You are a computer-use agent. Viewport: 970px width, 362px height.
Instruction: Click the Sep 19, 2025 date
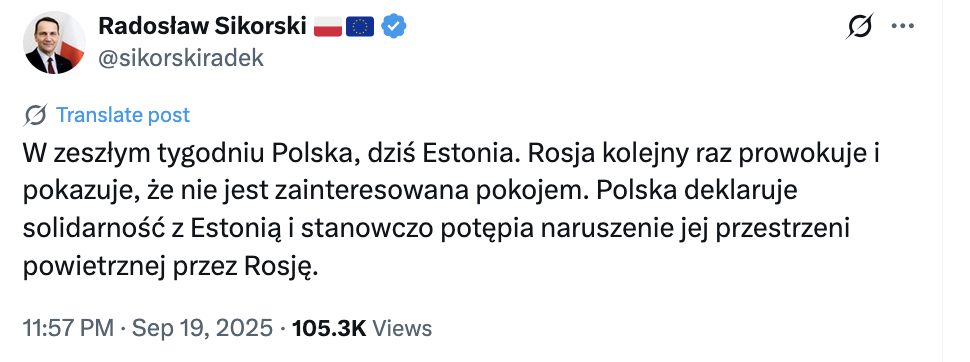(202, 327)
